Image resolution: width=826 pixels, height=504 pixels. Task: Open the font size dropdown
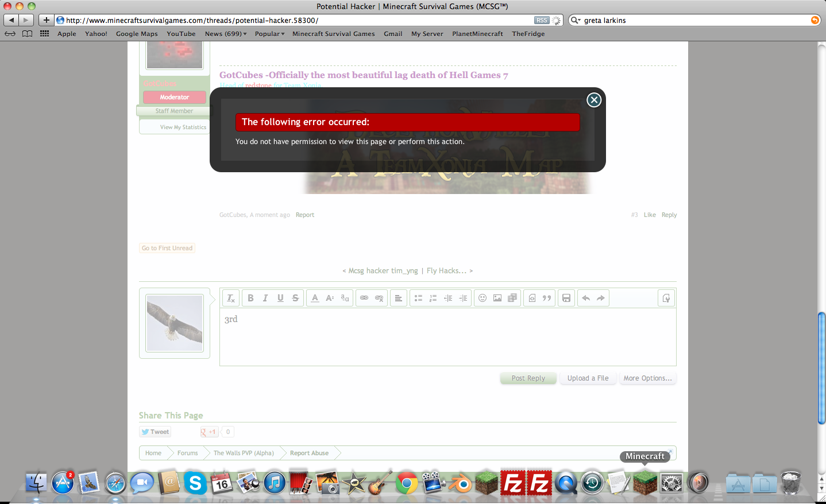tap(330, 298)
